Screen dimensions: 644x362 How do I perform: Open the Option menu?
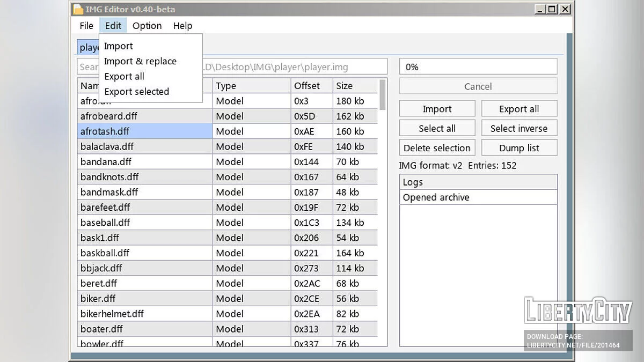point(147,26)
